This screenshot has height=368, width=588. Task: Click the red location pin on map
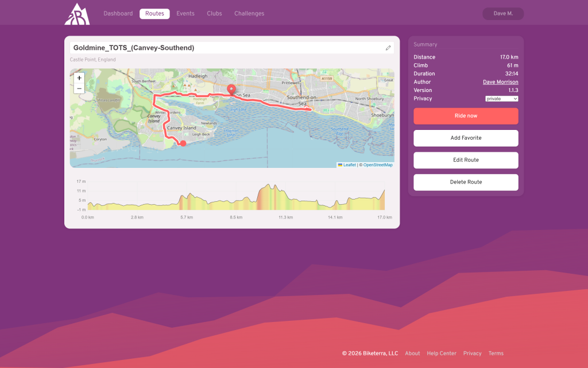tap(231, 90)
